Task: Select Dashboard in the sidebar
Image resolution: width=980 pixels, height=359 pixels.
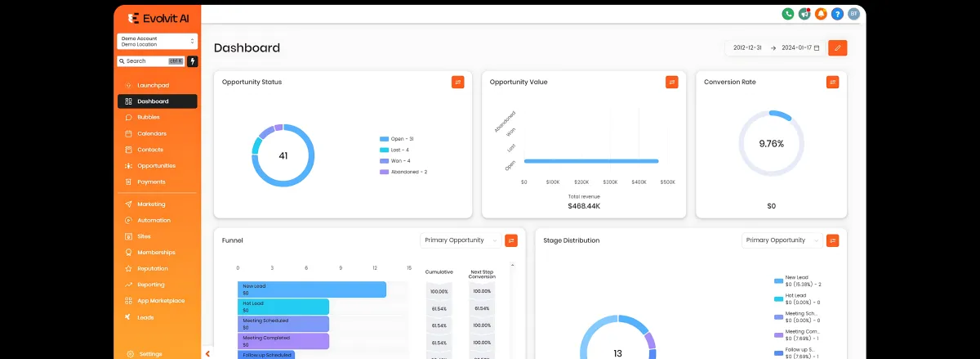Action: pyautogui.click(x=157, y=101)
